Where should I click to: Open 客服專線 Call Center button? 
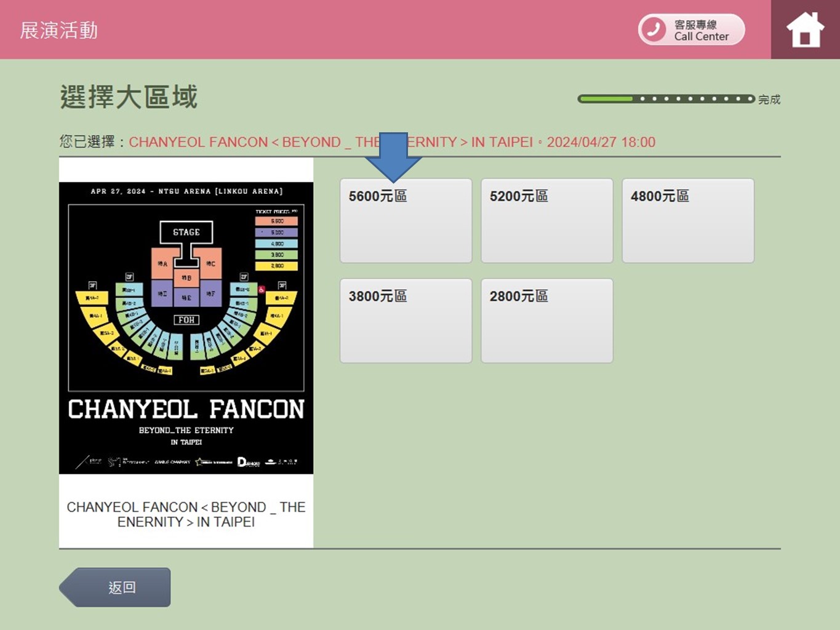(692, 30)
